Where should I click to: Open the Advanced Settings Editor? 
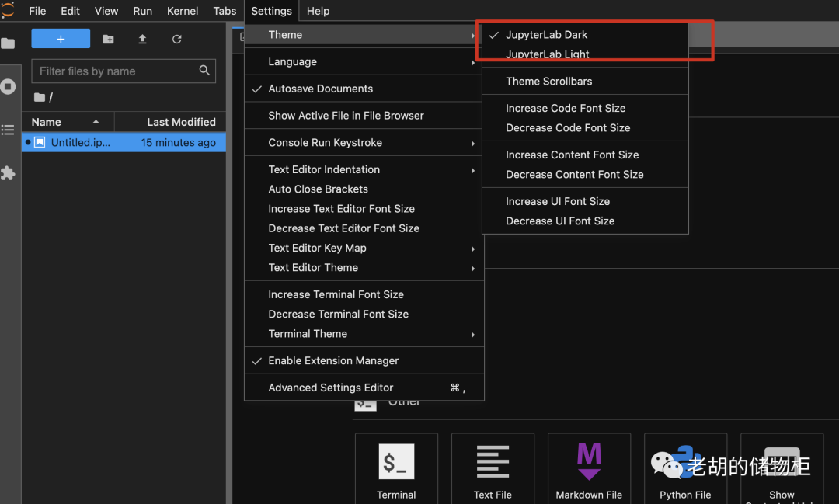pos(364,388)
